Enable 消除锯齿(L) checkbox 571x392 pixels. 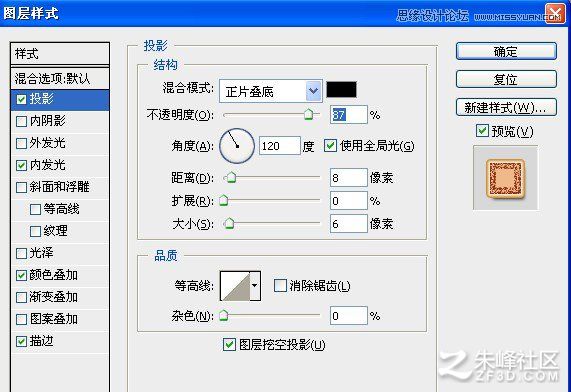click(280, 286)
